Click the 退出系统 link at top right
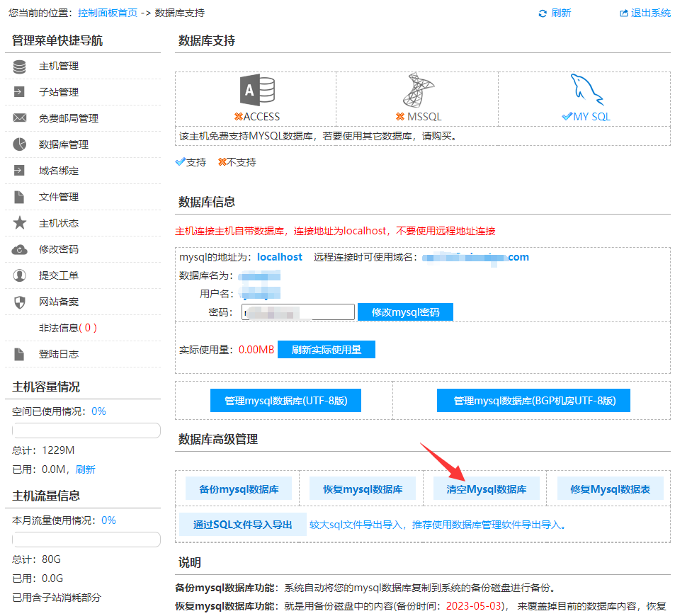Image resolution: width=692 pixels, height=616 pixels. [645, 13]
